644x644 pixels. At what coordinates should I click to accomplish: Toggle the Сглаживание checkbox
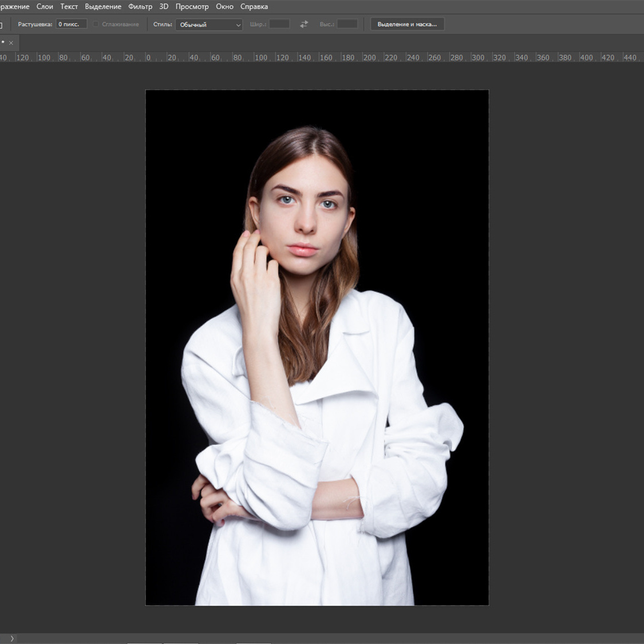[x=96, y=24]
